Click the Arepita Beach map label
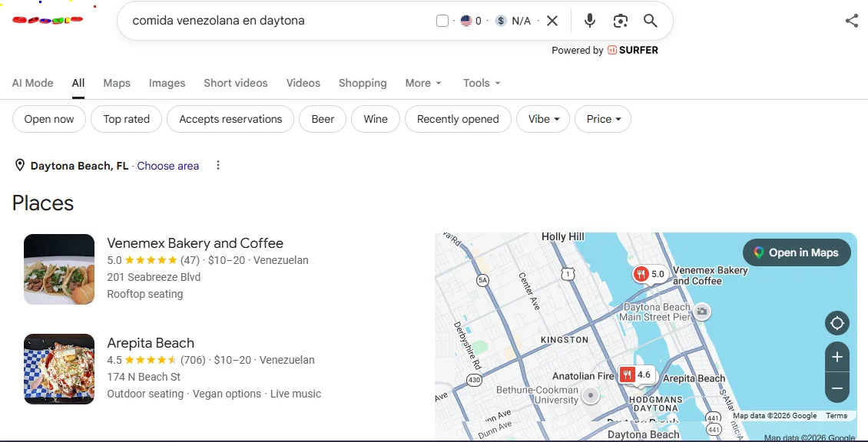Image resolution: width=868 pixels, height=442 pixels. (694, 379)
